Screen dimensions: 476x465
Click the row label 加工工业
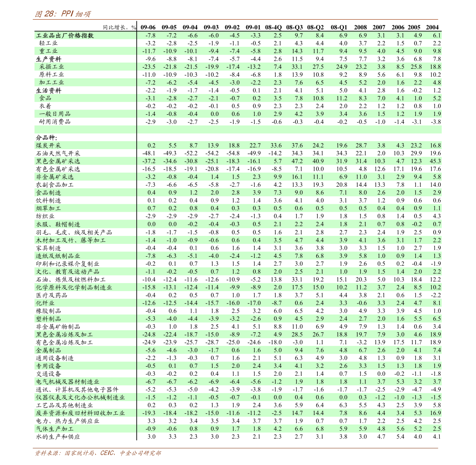pyautogui.click(x=51, y=83)
